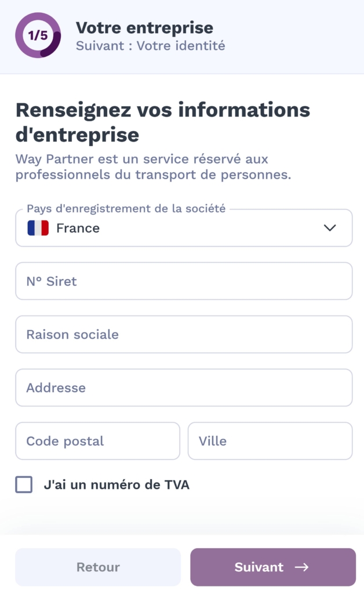Image resolution: width=364 pixels, height=594 pixels.
Task: Click the 1/5 step progress circle
Action: (38, 35)
